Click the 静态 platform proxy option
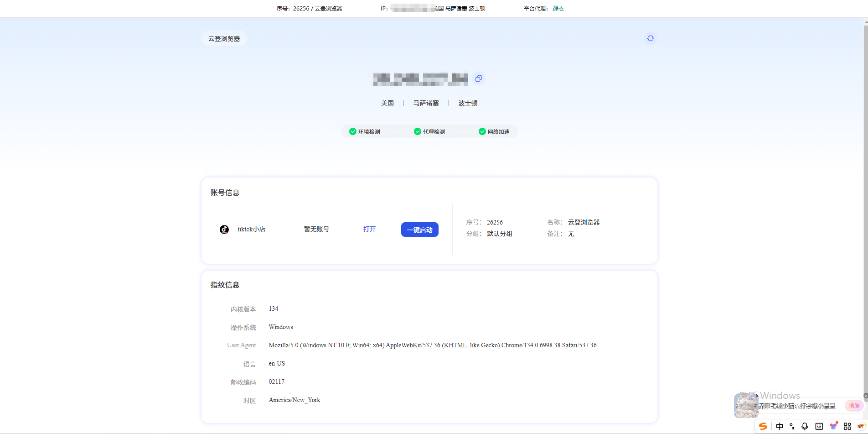 pyautogui.click(x=558, y=8)
